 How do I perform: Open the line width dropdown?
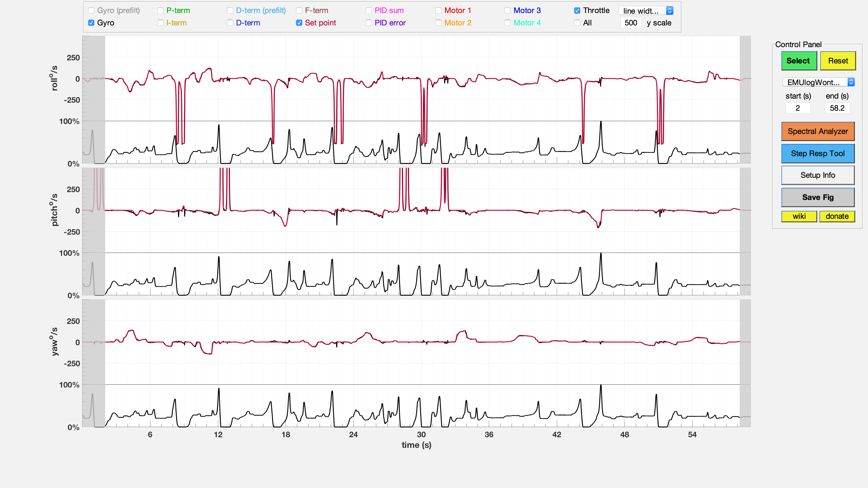pyautogui.click(x=646, y=11)
